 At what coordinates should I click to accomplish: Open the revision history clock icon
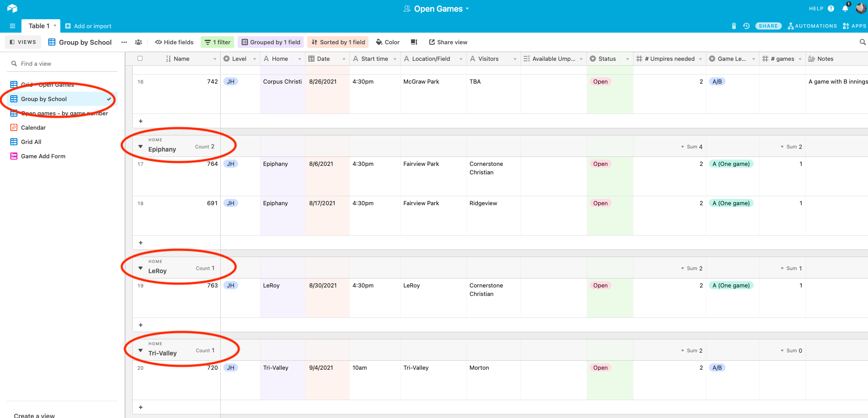point(746,26)
